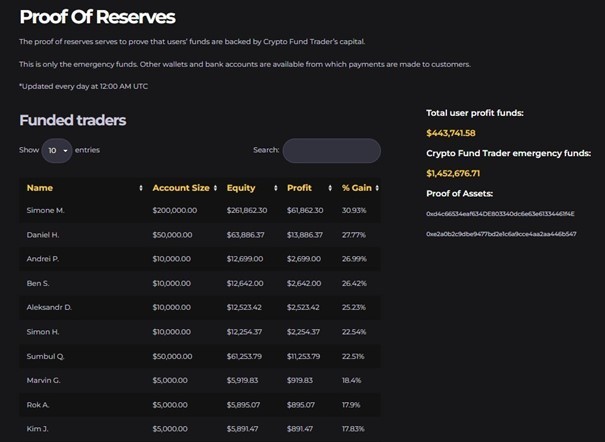The width and height of the screenshot is (605, 442).
Task: Click sort arrows icon beside Profit header
Action: click(x=330, y=188)
